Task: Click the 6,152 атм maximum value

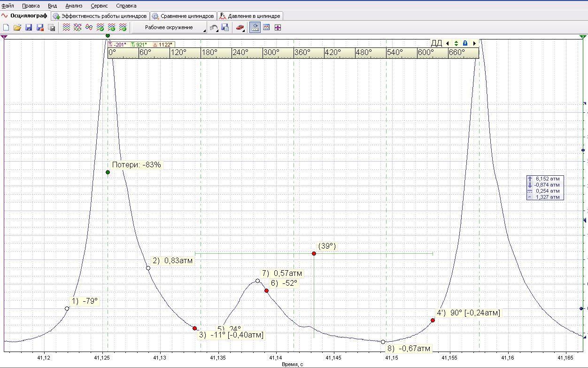Action: tap(548, 179)
